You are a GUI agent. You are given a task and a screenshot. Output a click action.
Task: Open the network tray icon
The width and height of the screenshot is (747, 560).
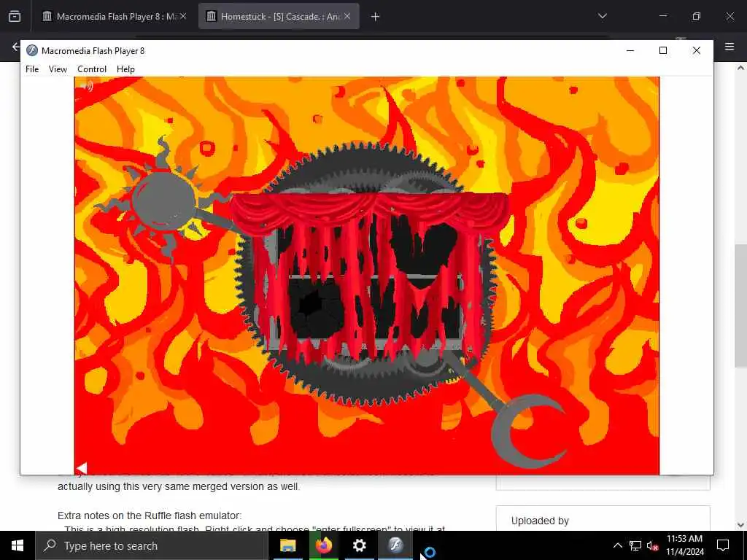point(635,545)
